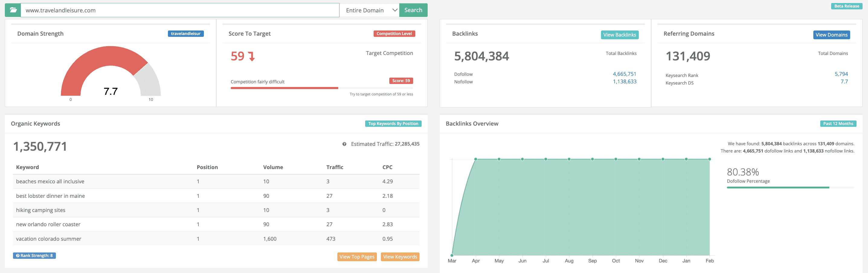868x273 pixels.
Task: Select keyword 'new orlando roller coaster'
Action: [x=48, y=224]
